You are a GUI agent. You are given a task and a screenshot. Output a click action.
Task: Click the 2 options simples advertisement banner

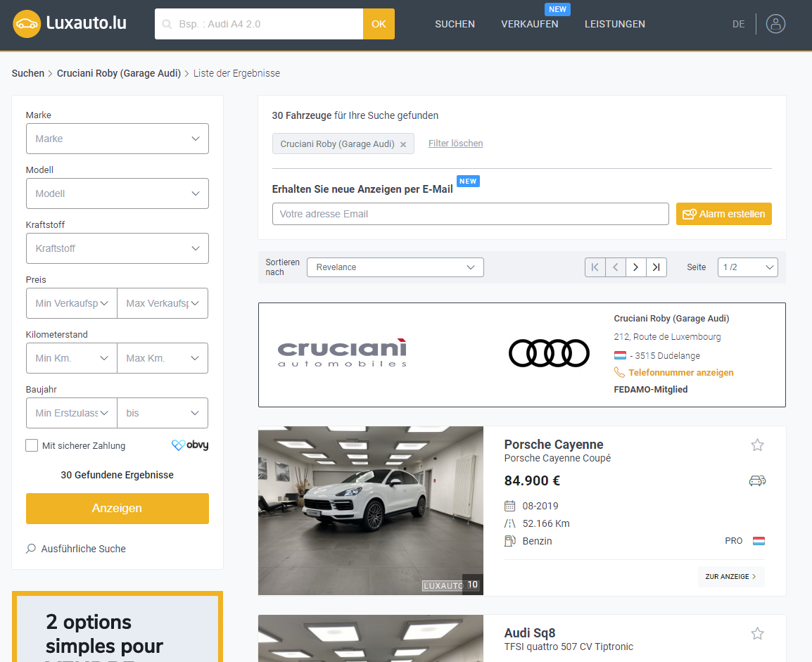118,626
